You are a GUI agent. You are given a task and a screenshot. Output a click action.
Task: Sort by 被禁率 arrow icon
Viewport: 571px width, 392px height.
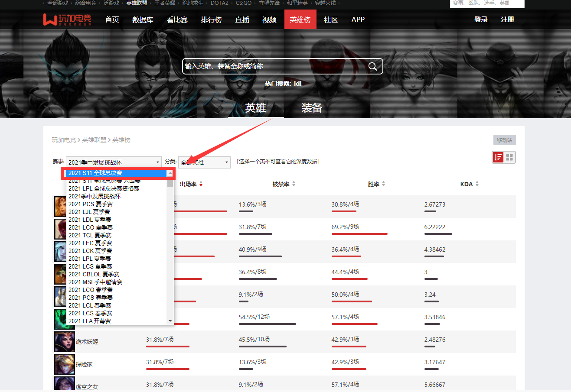coord(294,184)
